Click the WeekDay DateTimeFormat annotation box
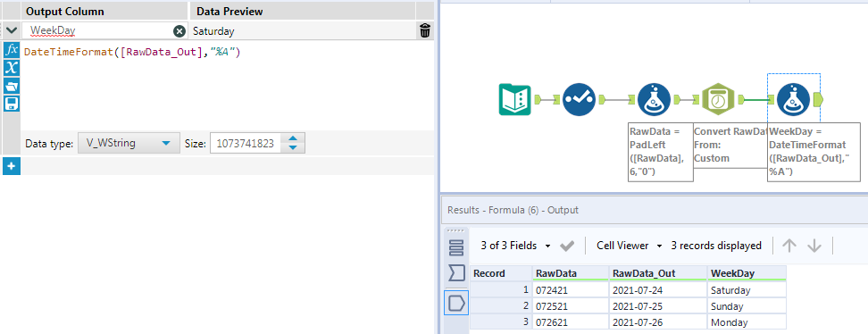Screen dimensions: 868x334 (814, 152)
